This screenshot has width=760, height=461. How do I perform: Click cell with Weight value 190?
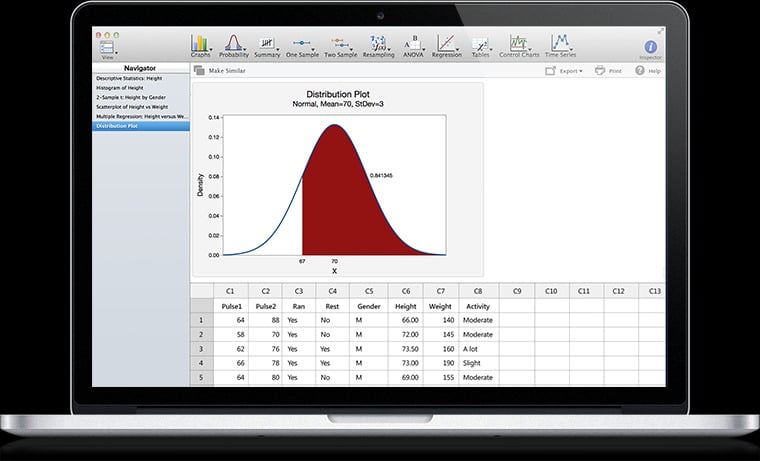click(x=441, y=363)
